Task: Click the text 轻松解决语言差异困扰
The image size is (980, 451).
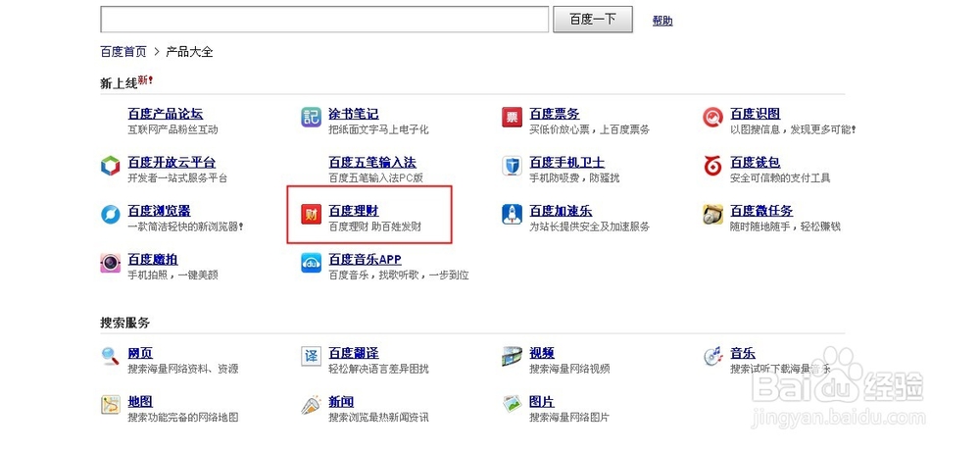Action: pyautogui.click(x=378, y=369)
